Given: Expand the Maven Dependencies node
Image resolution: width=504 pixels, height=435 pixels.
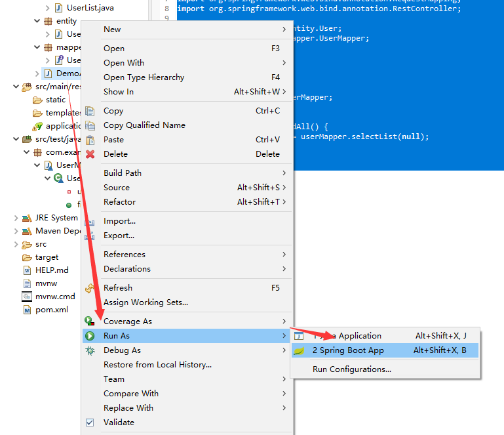Looking at the screenshot, I should (16, 231).
